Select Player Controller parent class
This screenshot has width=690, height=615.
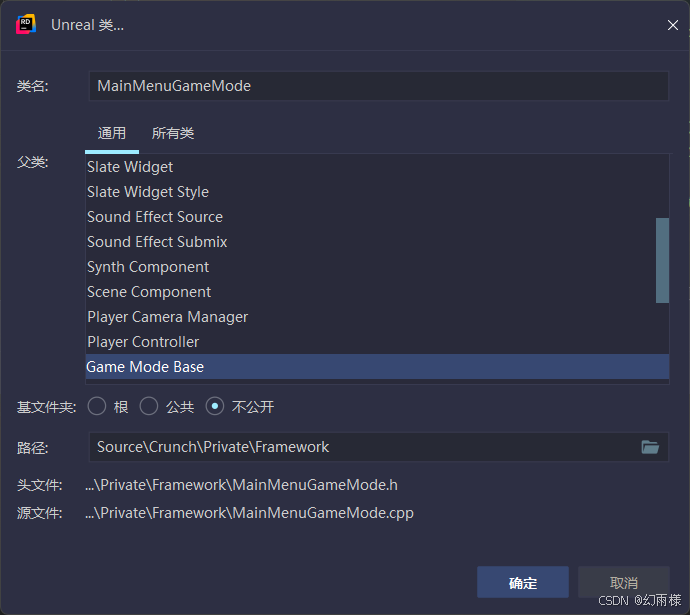coord(377,342)
